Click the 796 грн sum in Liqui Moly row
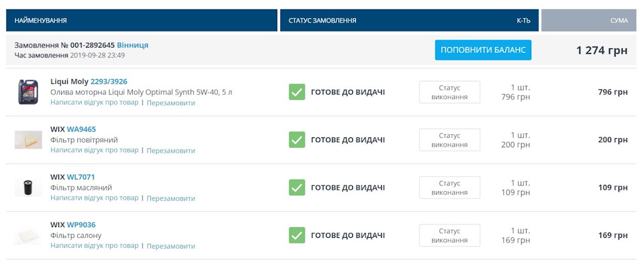This screenshot has height=260, width=644. pos(612,92)
